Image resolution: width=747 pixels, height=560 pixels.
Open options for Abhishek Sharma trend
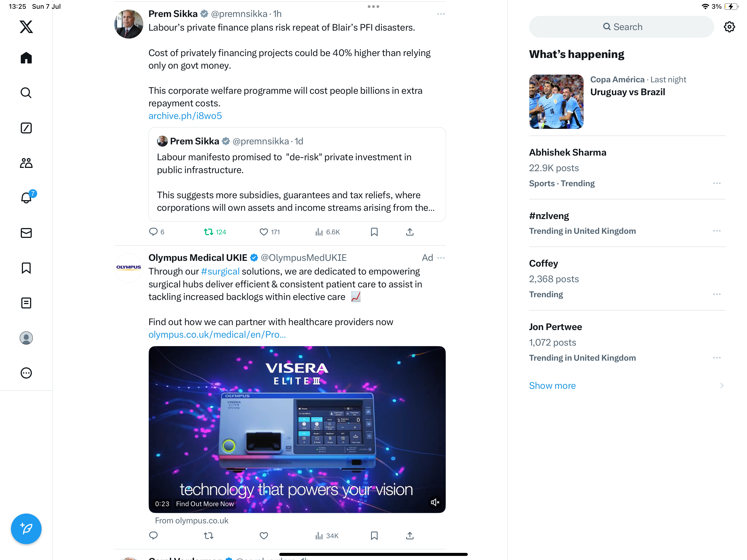point(717,183)
